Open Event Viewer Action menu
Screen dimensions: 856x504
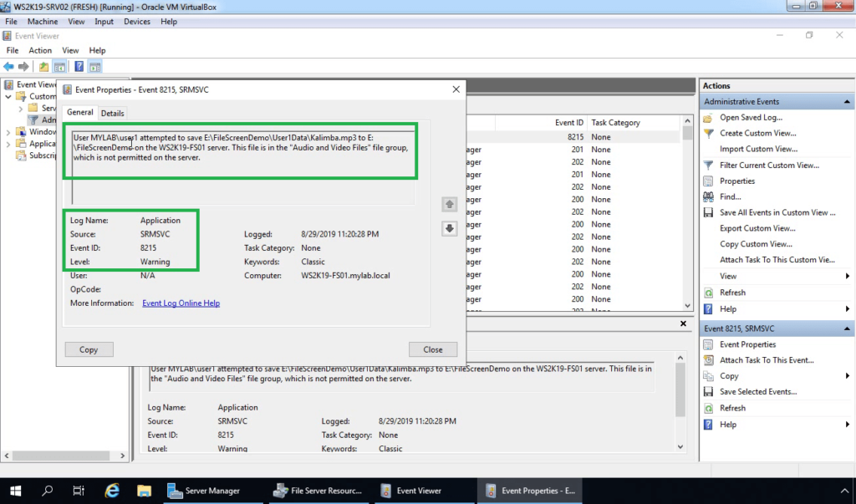pyautogui.click(x=40, y=50)
